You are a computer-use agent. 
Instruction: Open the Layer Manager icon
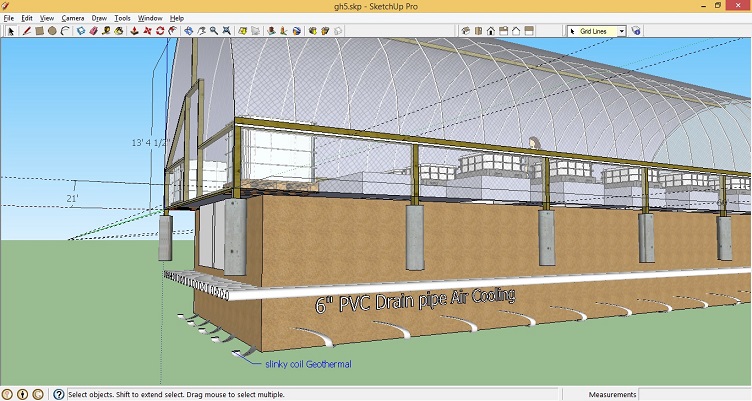tap(636, 31)
